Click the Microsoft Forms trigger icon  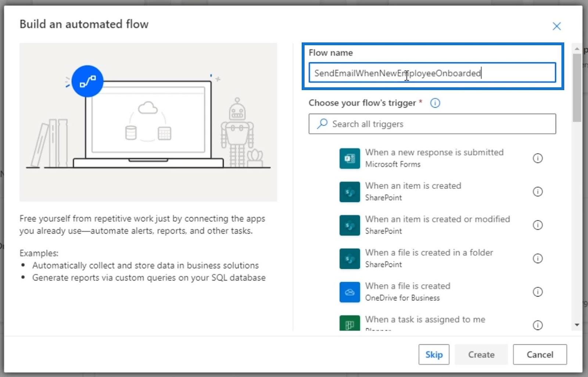(349, 158)
